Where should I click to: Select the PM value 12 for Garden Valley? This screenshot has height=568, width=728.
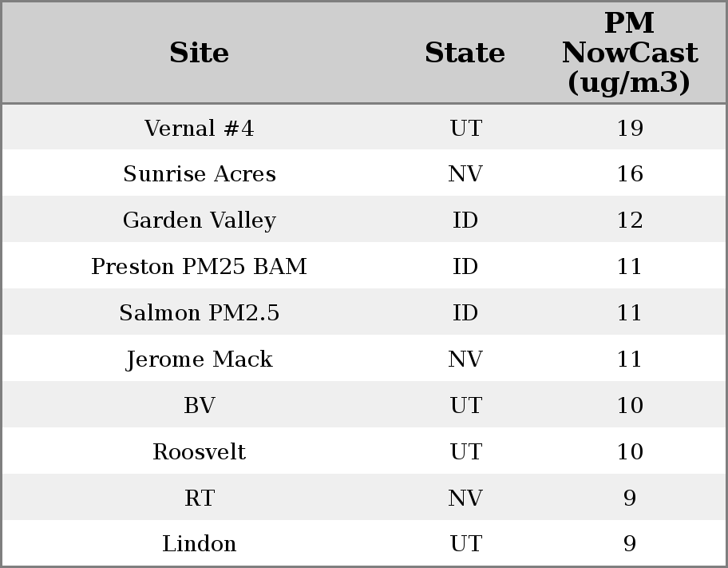pyautogui.click(x=630, y=220)
